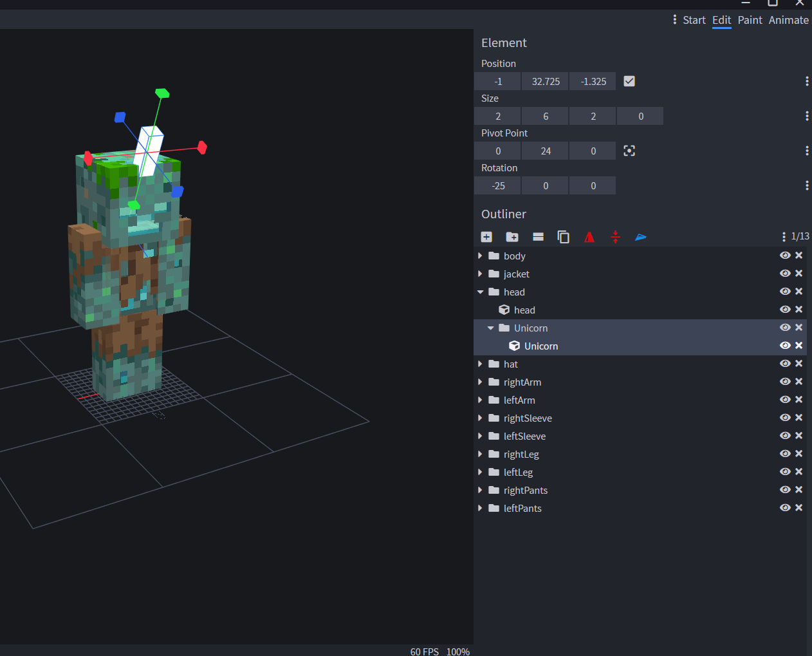Open the Animate tab
The width and height of the screenshot is (812, 656).
tap(788, 20)
